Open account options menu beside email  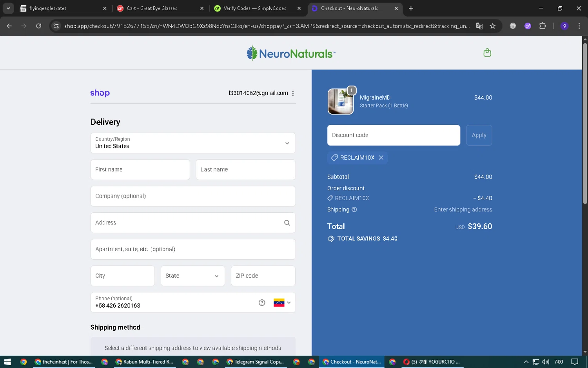tap(293, 93)
